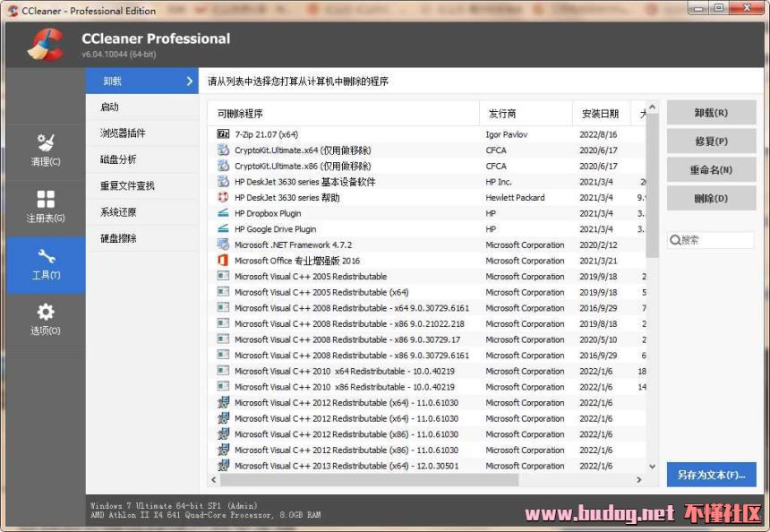Viewport: 770px width, 532px height.
Task: Click the Visual C++ 2013 (x64) 12.0.30501 icon
Action: click(x=223, y=465)
